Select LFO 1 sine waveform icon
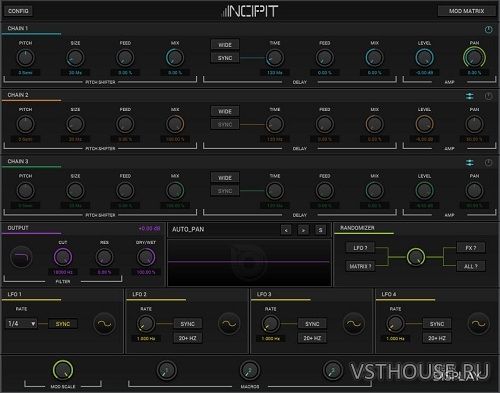Screen dimensions: 500x393 [104, 324]
